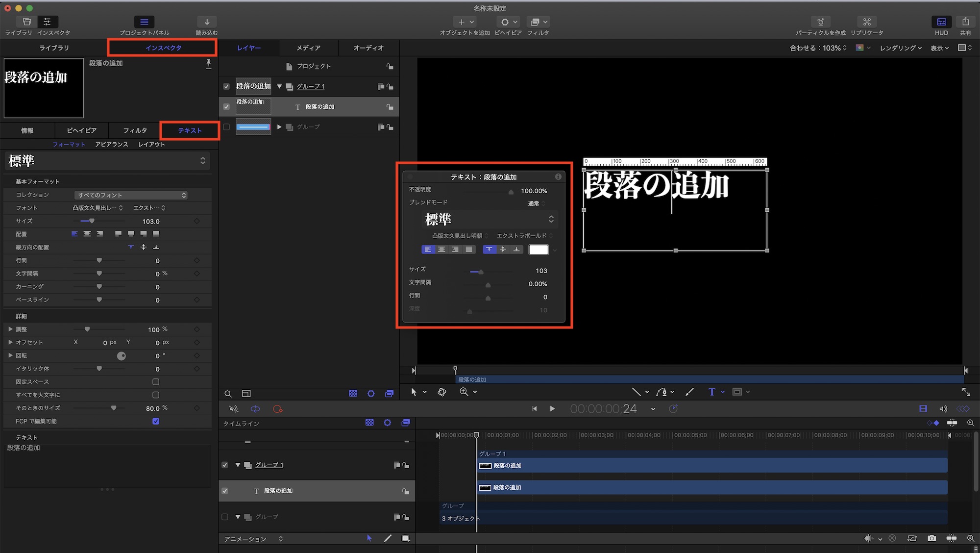The height and width of the screenshot is (553, 980).
Task: Enable the Fixed Space (固定スペース) checkbox
Action: 156,382
